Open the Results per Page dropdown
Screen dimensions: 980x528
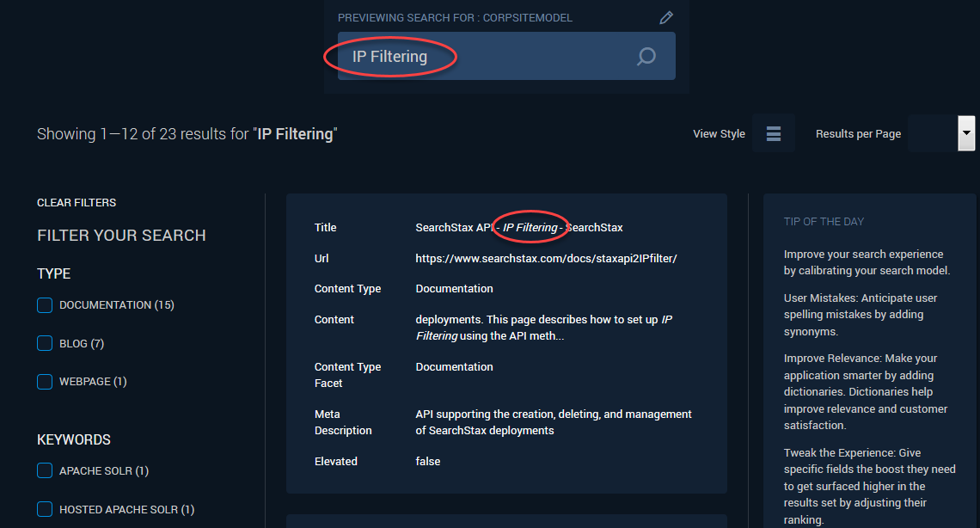click(x=966, y=133)
